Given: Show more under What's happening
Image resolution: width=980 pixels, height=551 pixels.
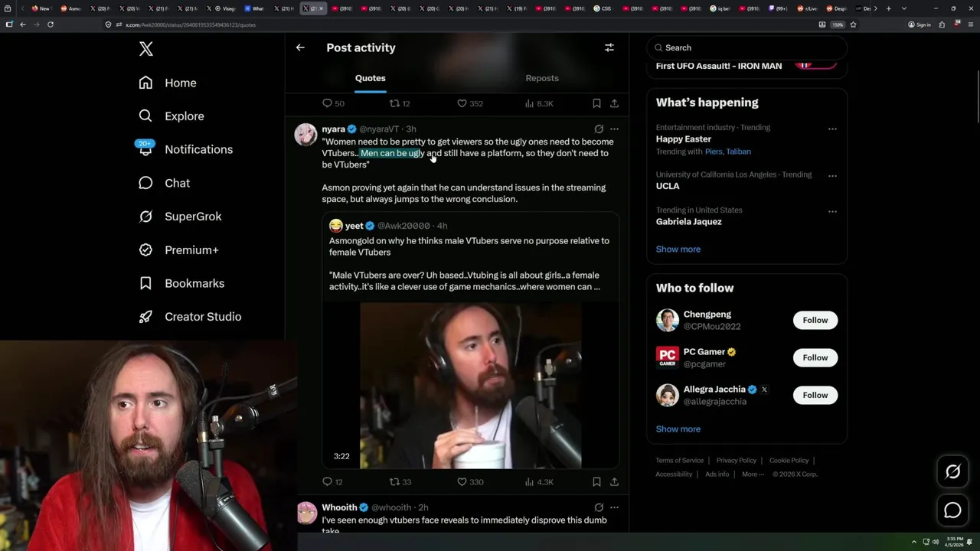Looking at the screenshot, I should coord(678,249).
